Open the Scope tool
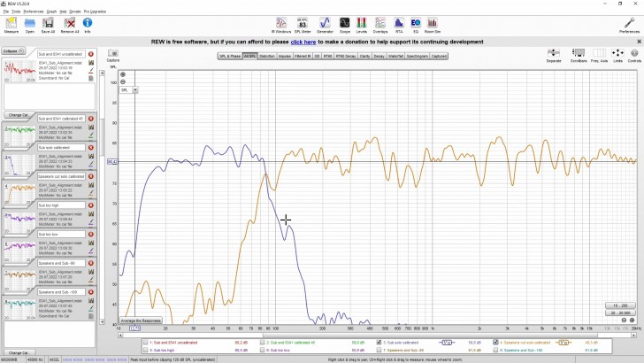This screenshot has height=363, width=644. pyautogui.click(x=345, y=26)
